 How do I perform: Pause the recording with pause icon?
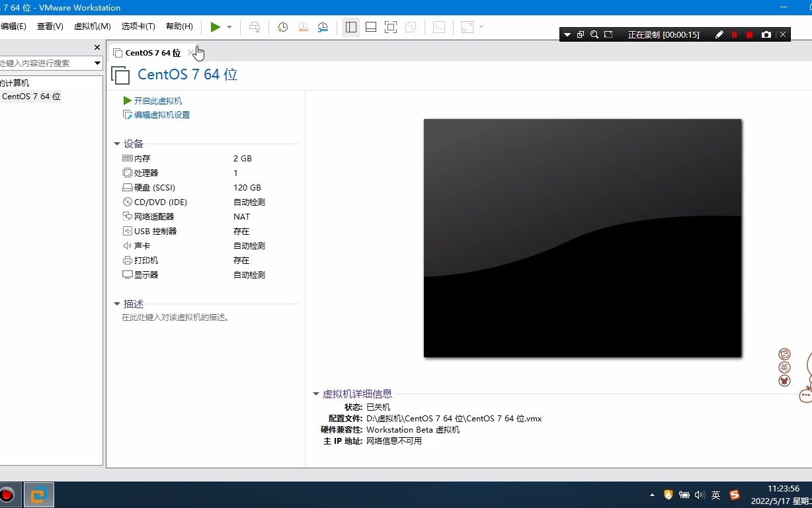click(734, 34)
